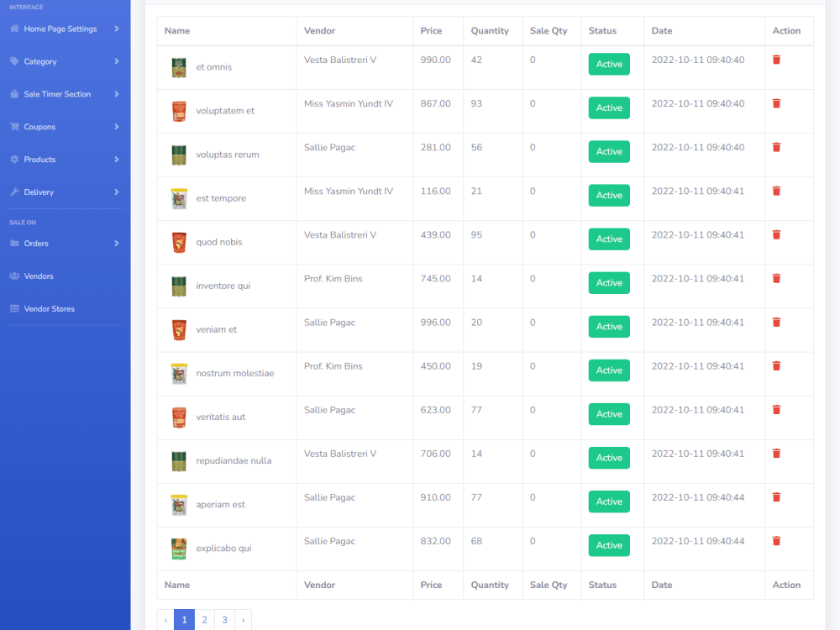This screenshot has width=840, height=630.
Task: Click the date 2022-10-11 09:40:44 for aperiam est
Action: (698, 497)
